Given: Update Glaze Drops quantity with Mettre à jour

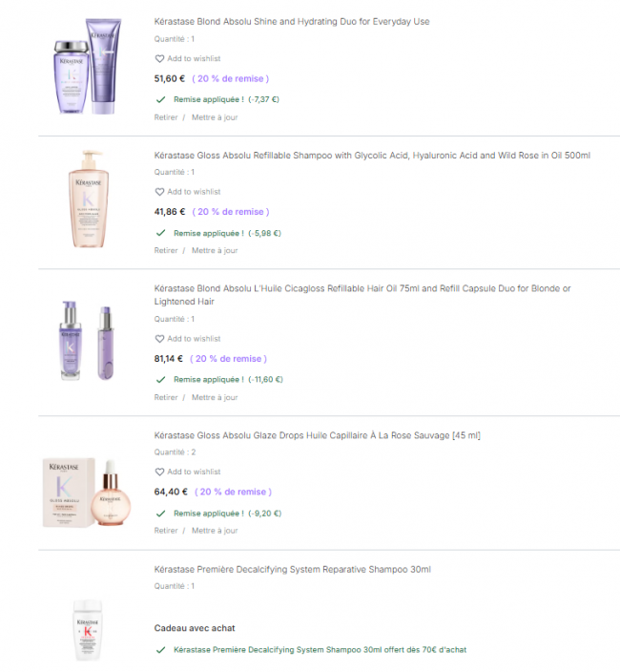Looking at the screenshot, I should click(x=215, y=531).
